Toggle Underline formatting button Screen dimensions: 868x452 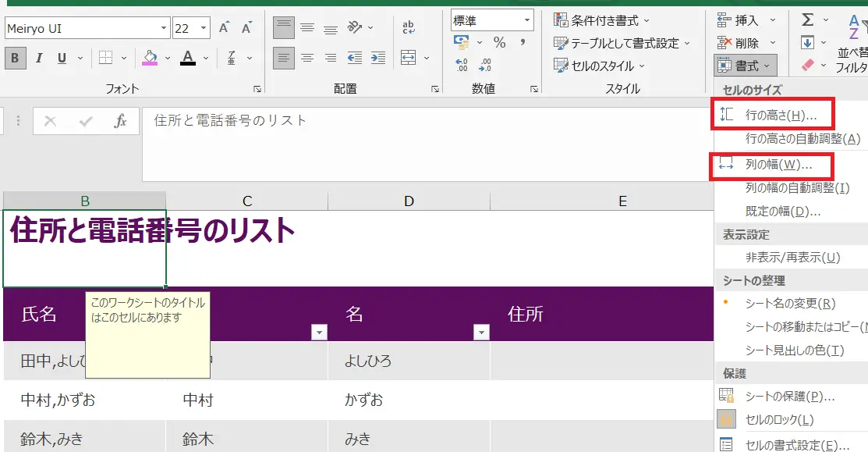pyautogui.click(x=60, y=58)
